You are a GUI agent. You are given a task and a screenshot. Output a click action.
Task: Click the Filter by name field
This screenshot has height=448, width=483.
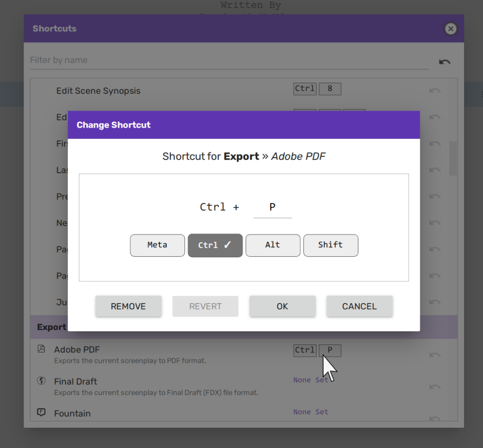point(229,60)
